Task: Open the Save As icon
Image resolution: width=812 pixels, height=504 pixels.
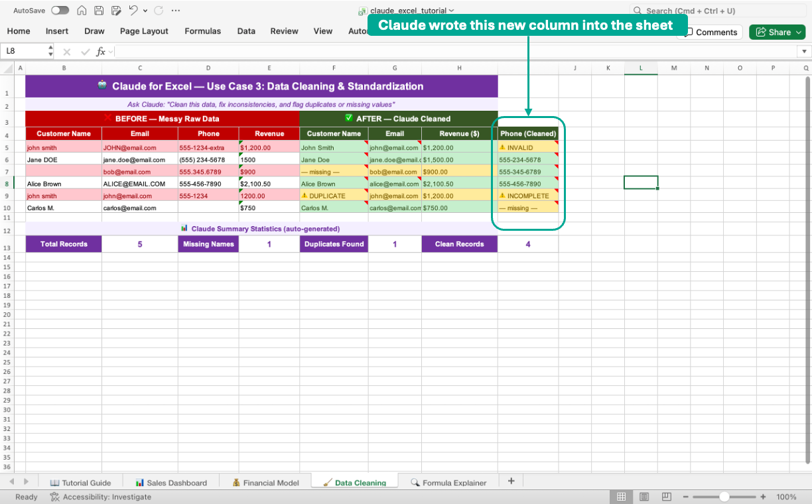Action: click(x=116, y=11)
